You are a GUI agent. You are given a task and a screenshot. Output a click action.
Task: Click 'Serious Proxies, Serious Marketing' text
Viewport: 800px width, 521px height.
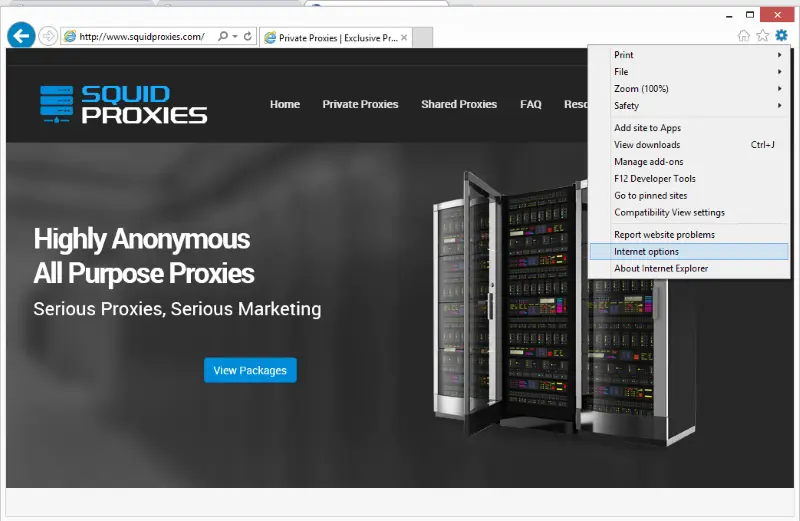pos(177,309)
